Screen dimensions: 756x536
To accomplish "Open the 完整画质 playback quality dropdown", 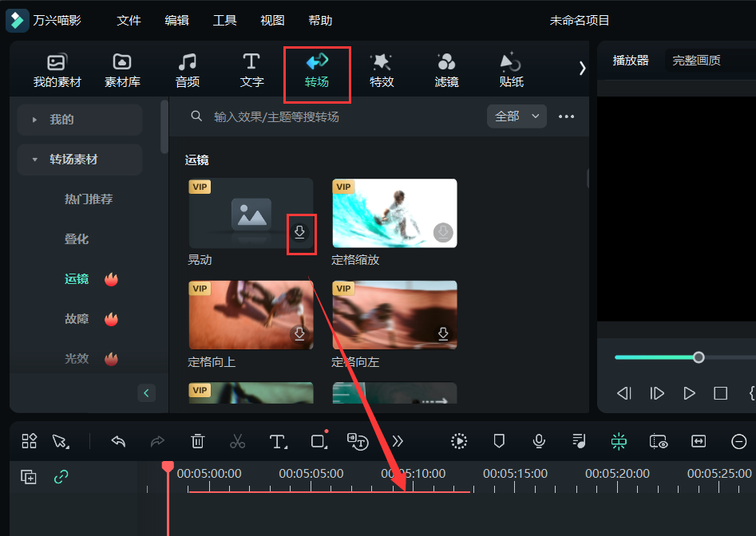I will (707, 61).
